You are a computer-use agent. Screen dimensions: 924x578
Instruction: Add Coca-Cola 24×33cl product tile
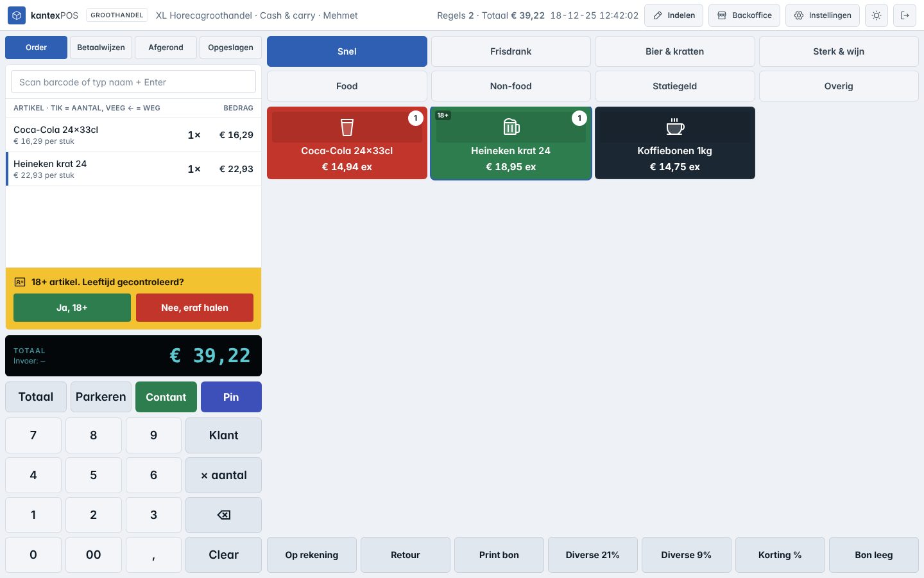click(x=347, y=143)
